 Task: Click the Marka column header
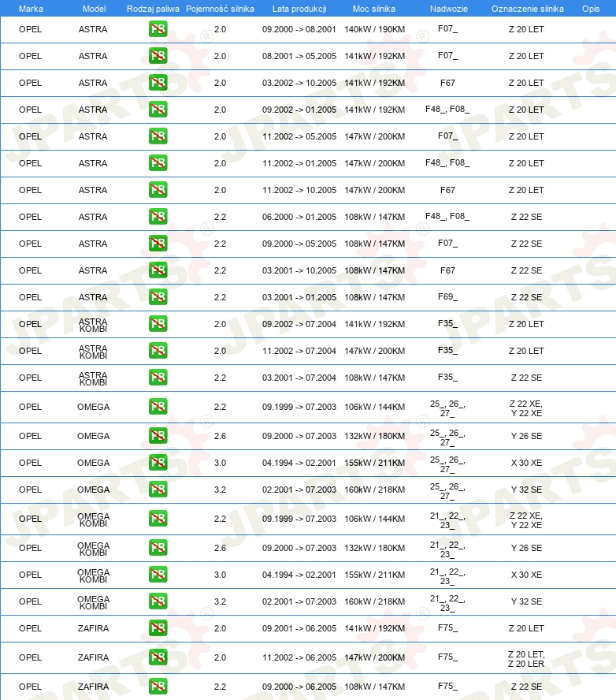point(31,9)
